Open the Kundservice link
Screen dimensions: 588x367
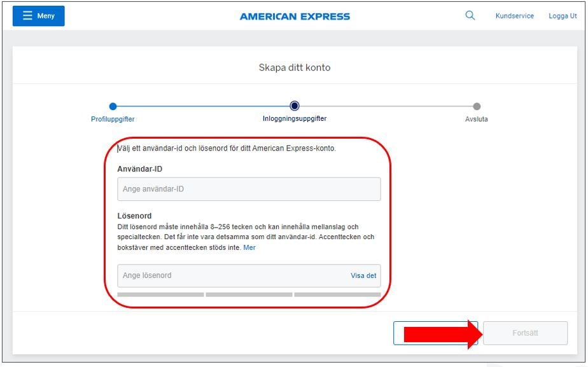click(514, 16)
